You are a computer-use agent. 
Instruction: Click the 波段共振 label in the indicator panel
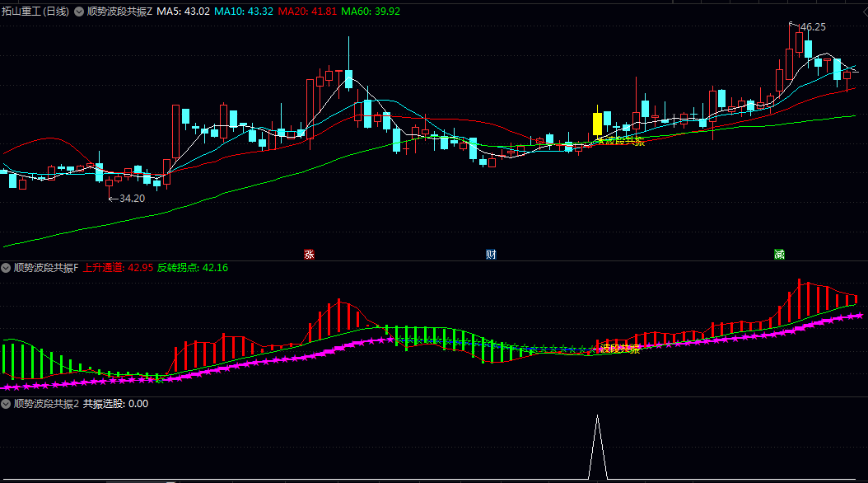[620, 349]
